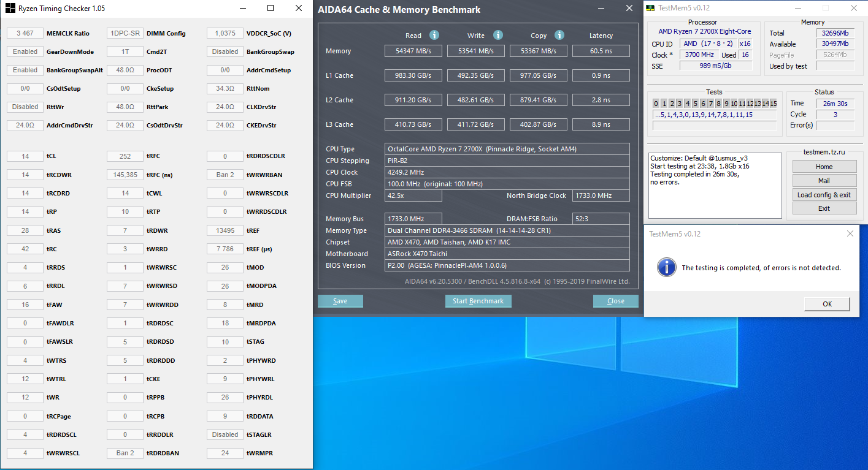Screen dimensions: 868x470
Task: Click the Mail button in TestMem5
Action: point(824,181)
